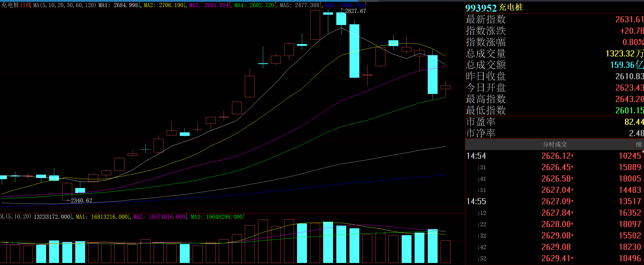Click the 总成交额 row

[x=554, y=65]
